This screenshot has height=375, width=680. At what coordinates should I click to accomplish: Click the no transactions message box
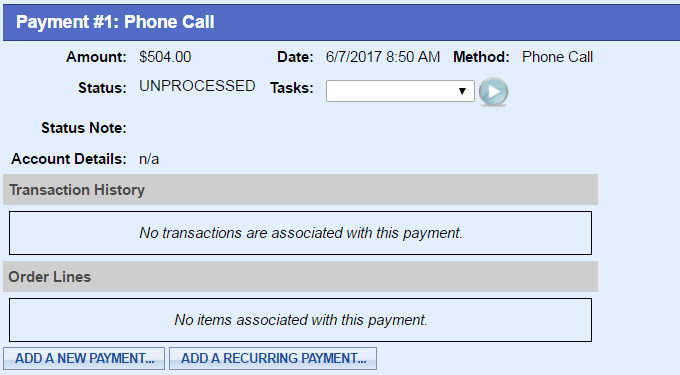tap(301, 233)
